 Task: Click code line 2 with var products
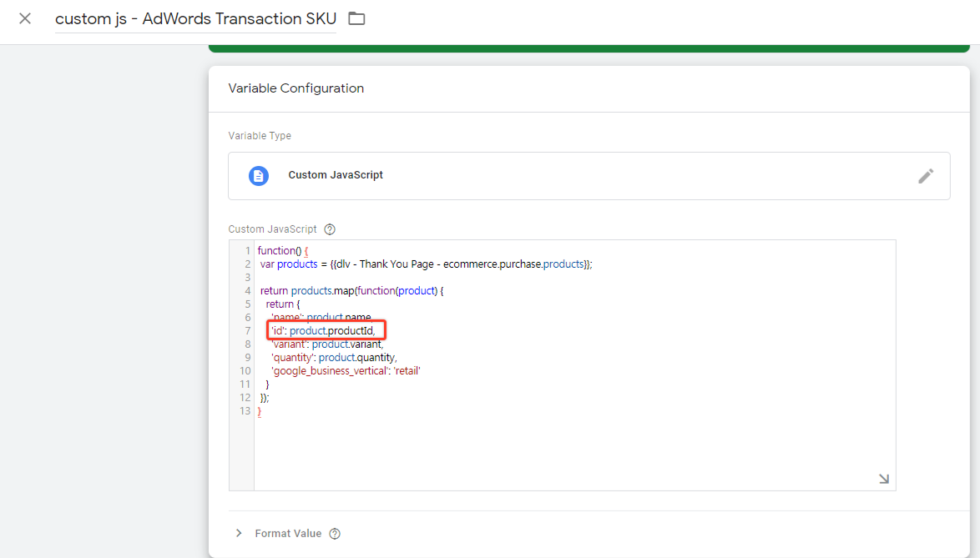pyautogui.click(x=427, y=264)
